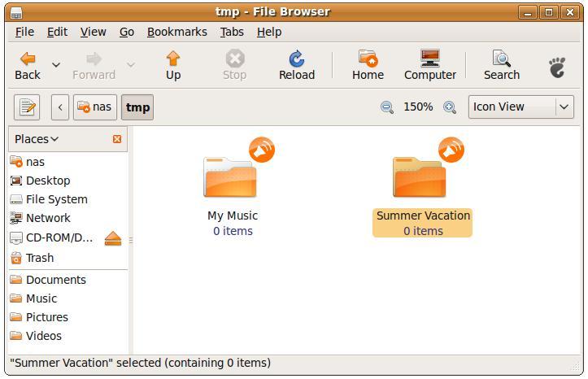Image resolution: width=588 pixels, height=379 pixels.
Task: Click the Search magnifier icon
Action: pos(501,59)
